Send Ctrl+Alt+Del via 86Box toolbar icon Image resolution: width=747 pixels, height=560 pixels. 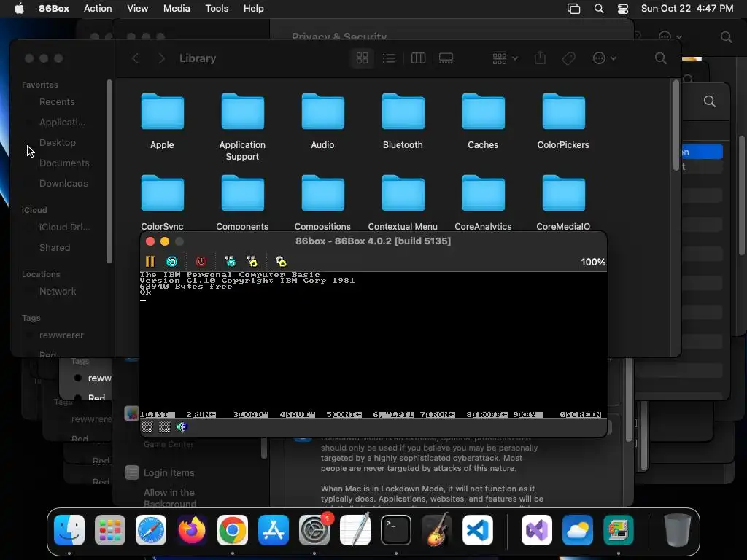pyautogui.click(x=230, y=262)
